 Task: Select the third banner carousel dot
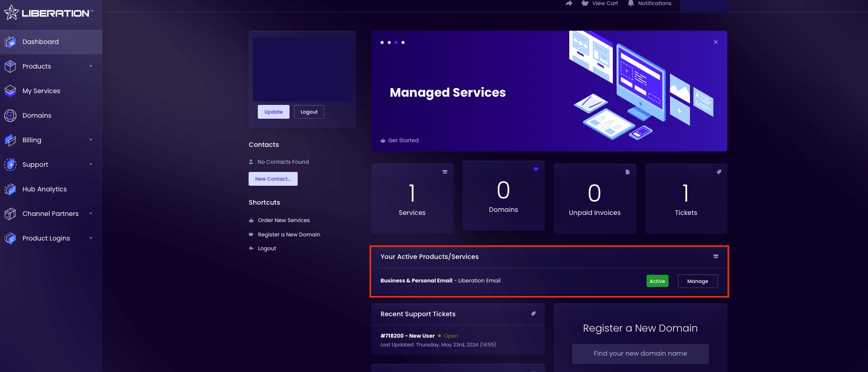[x=396, y=42]
